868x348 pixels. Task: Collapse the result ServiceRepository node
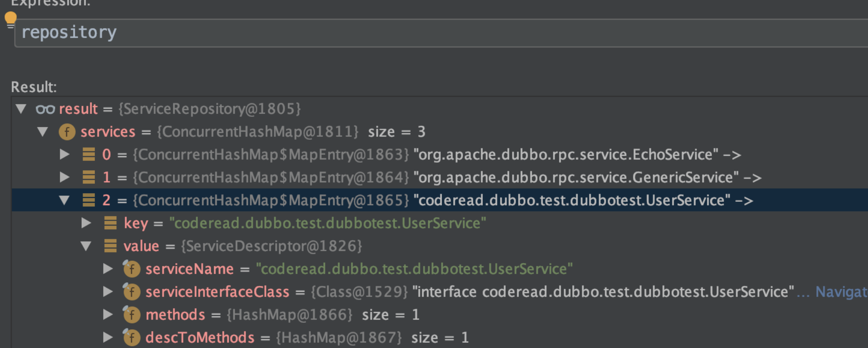click(21, 109)
